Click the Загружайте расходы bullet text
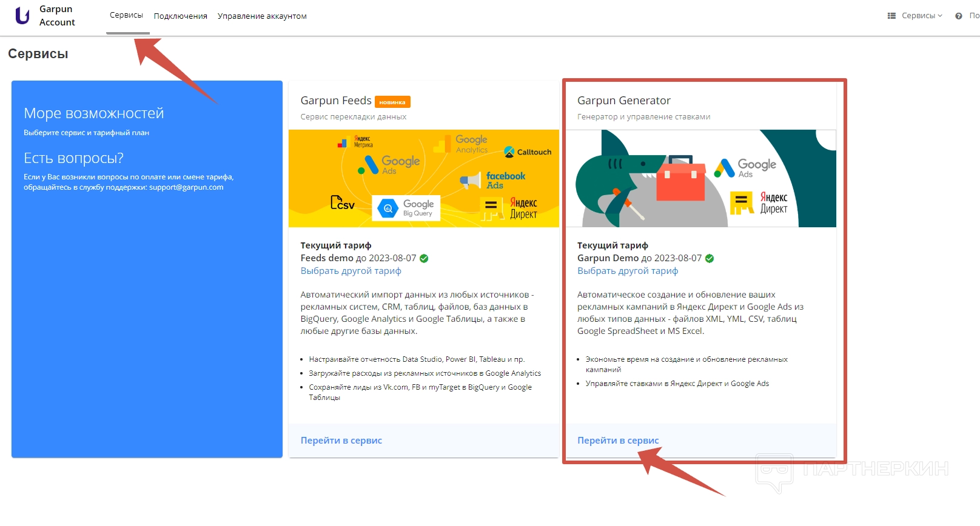980x526 pixels. pos(425,373)
